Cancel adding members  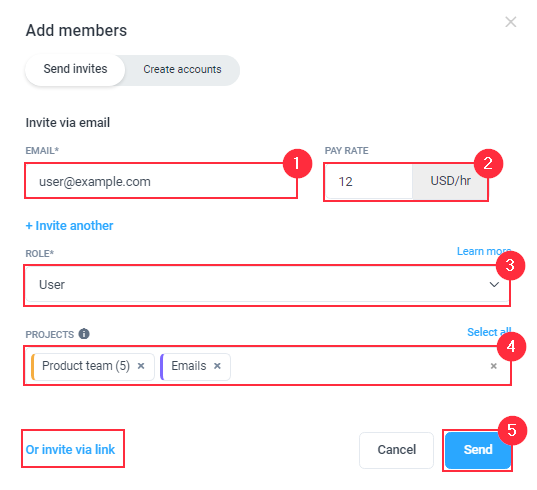click(396, 450)
